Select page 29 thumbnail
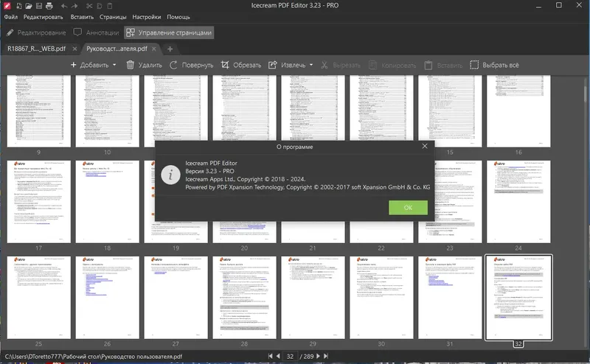The height and width of the screenshot is (364, 590). pos(313,298)
